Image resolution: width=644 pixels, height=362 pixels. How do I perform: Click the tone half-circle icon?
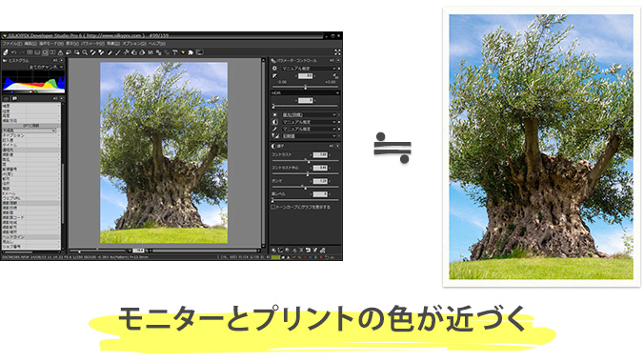coord(274,122)
